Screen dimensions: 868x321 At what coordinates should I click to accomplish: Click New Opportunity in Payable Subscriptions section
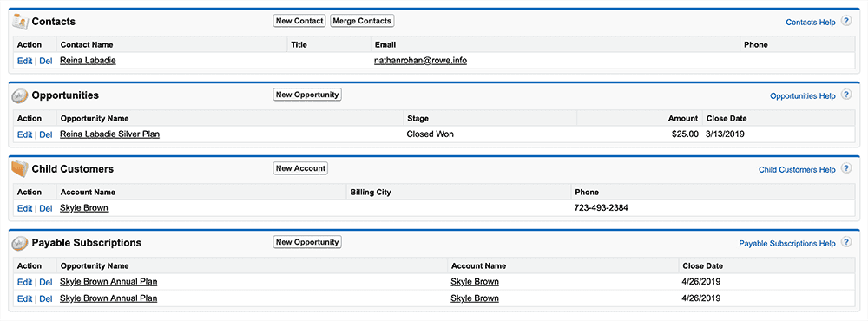coord(307,242)
